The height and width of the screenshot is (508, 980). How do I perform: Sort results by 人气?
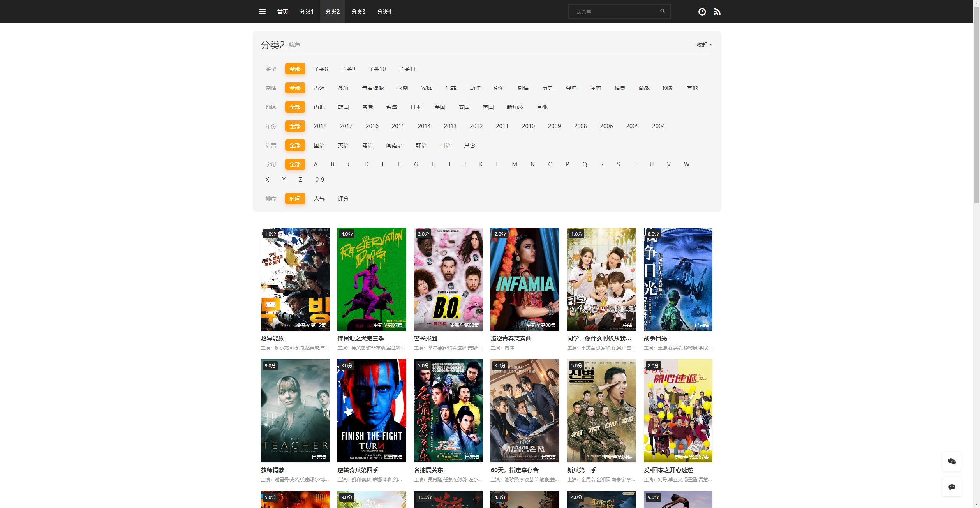pyautogui.click(x=319, y=199)
